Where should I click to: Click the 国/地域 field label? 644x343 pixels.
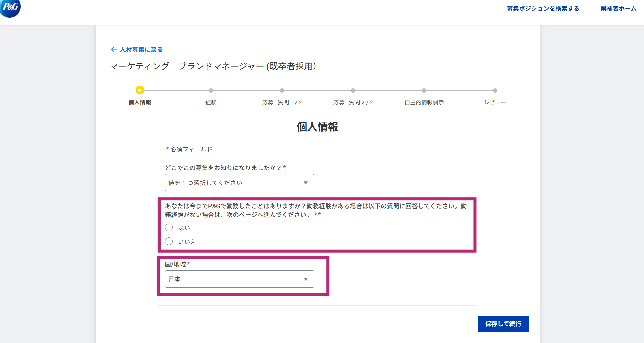pos(177,265)
